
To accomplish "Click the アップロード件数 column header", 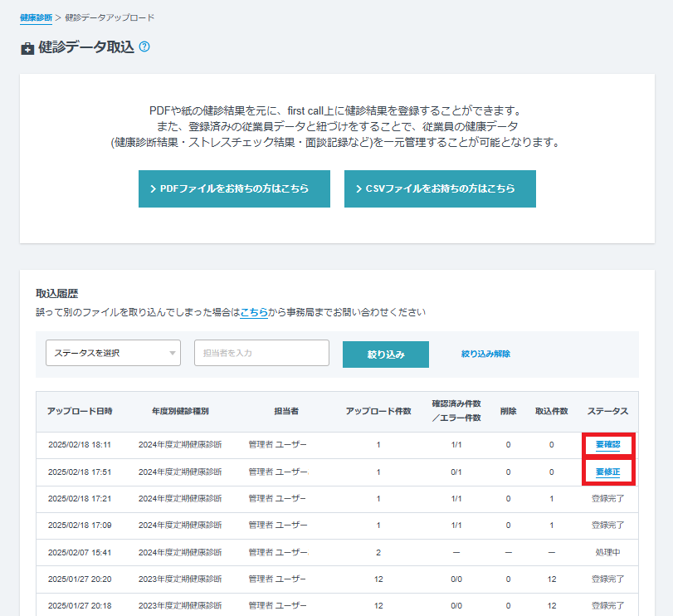I will tap(378, 412).
